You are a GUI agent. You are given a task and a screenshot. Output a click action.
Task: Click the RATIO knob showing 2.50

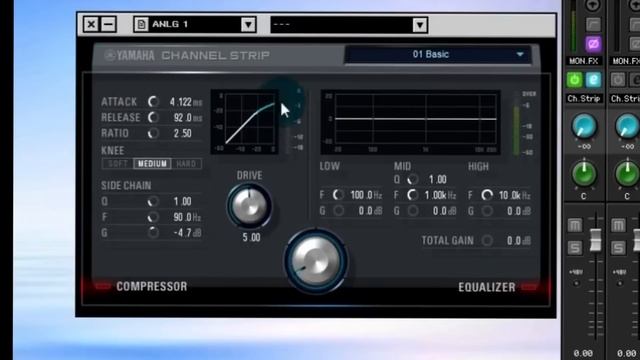(153, 133)
